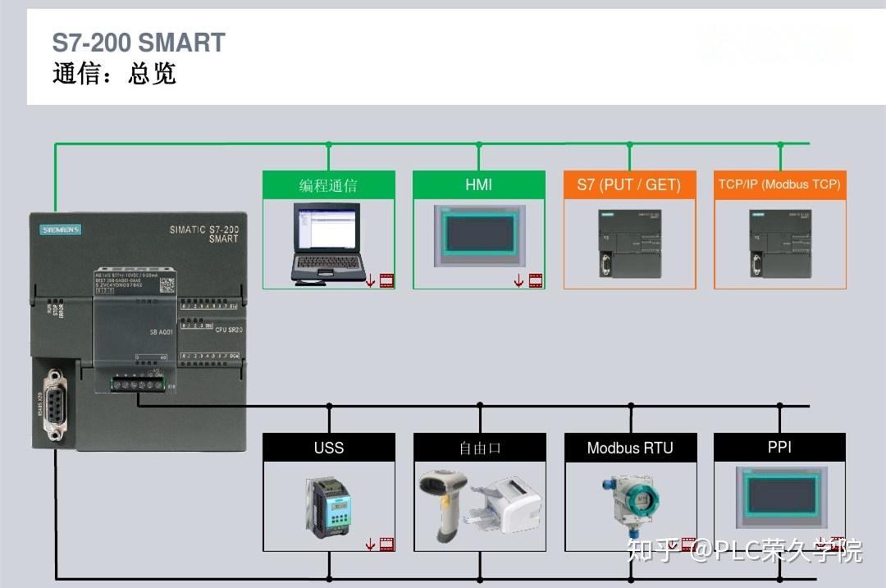
Task: Click the PLC image under S7 (PUT / GET)
Action: point(629,244)
